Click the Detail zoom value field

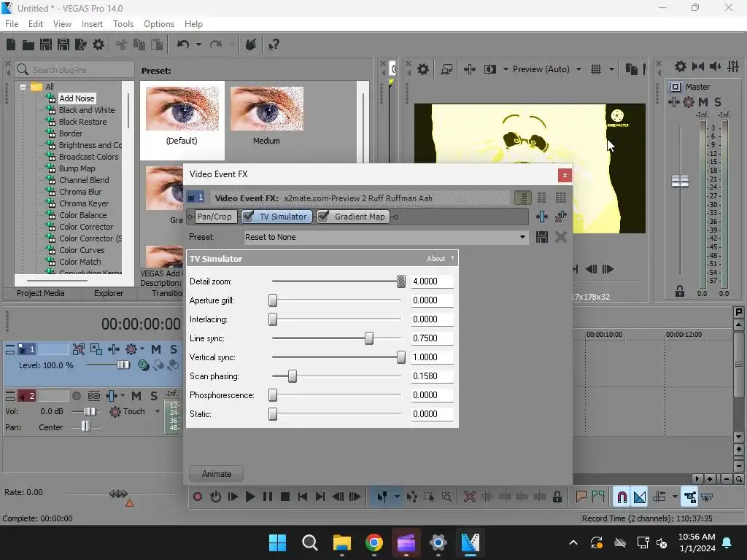432,281
